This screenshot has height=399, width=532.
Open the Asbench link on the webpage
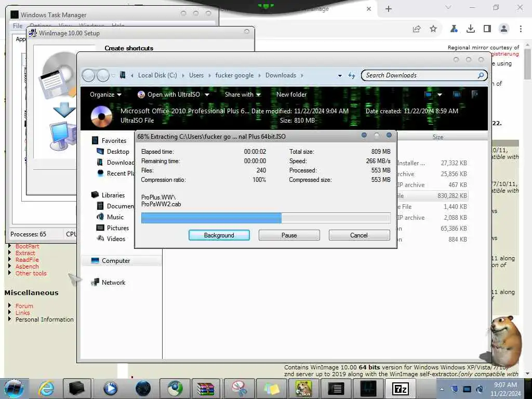(x=27, y=267)
